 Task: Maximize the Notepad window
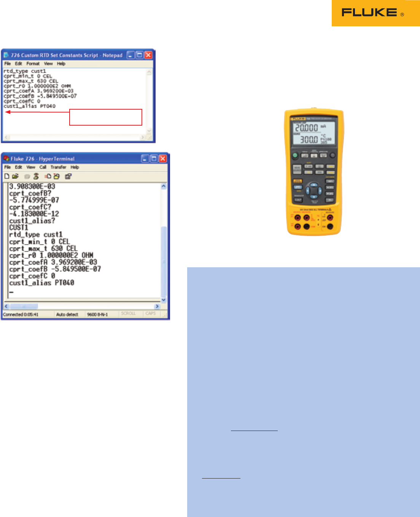click(140, 55)
